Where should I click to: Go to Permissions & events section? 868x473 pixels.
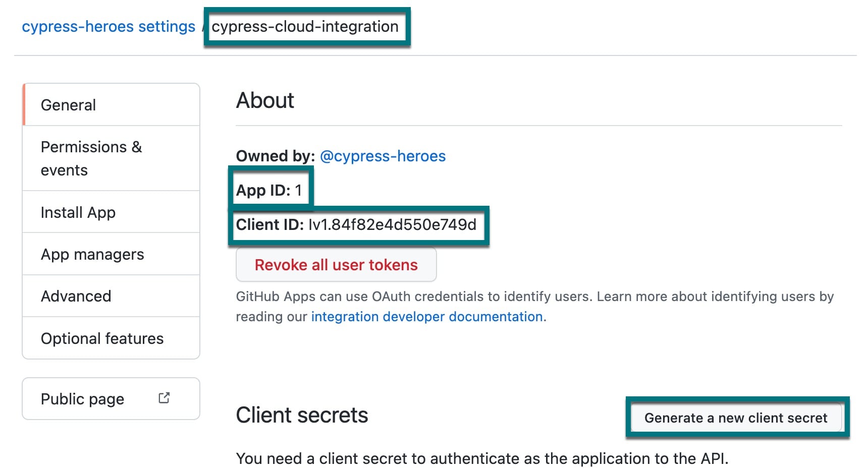pos(91,158)
